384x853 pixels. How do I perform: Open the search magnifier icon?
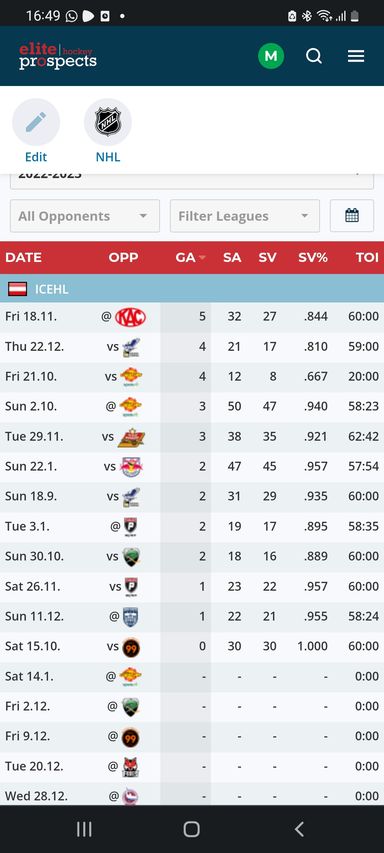click(x=314, y=56)
